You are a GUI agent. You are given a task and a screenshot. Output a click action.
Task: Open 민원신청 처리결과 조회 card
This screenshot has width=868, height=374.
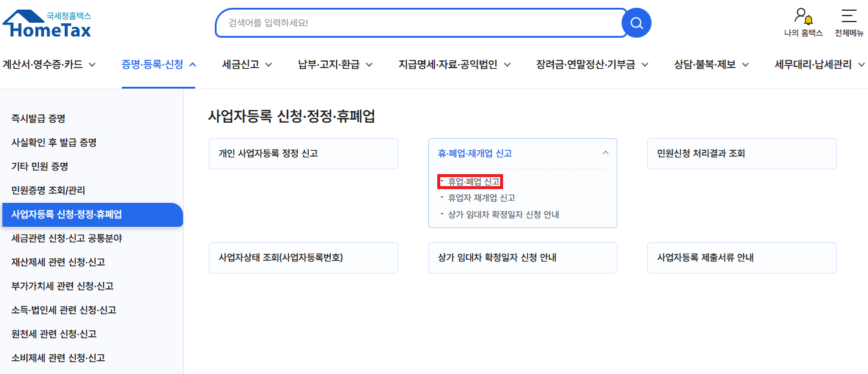point(741,154)
